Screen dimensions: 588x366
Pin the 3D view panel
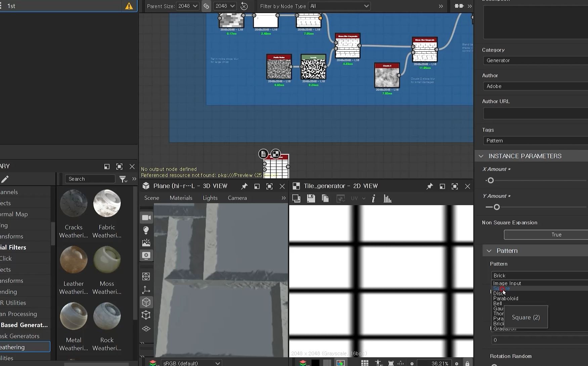[x=244, y=186]
